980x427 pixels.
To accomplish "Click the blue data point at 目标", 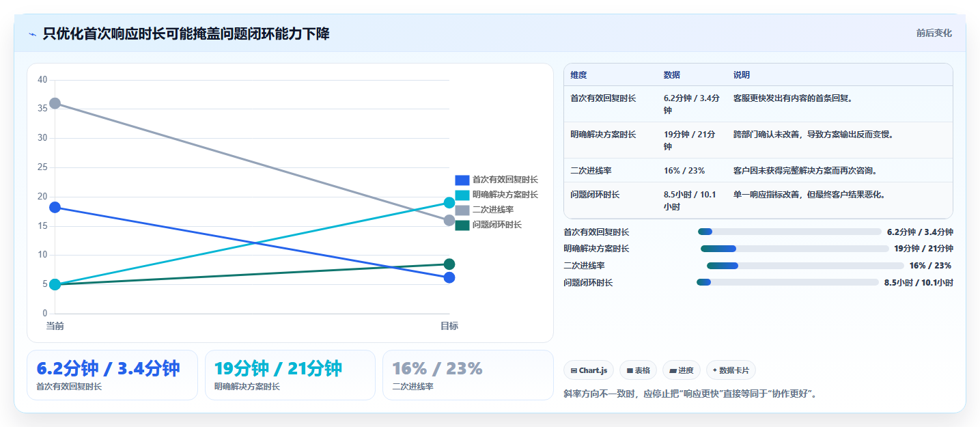I will [x=449, y=277].
